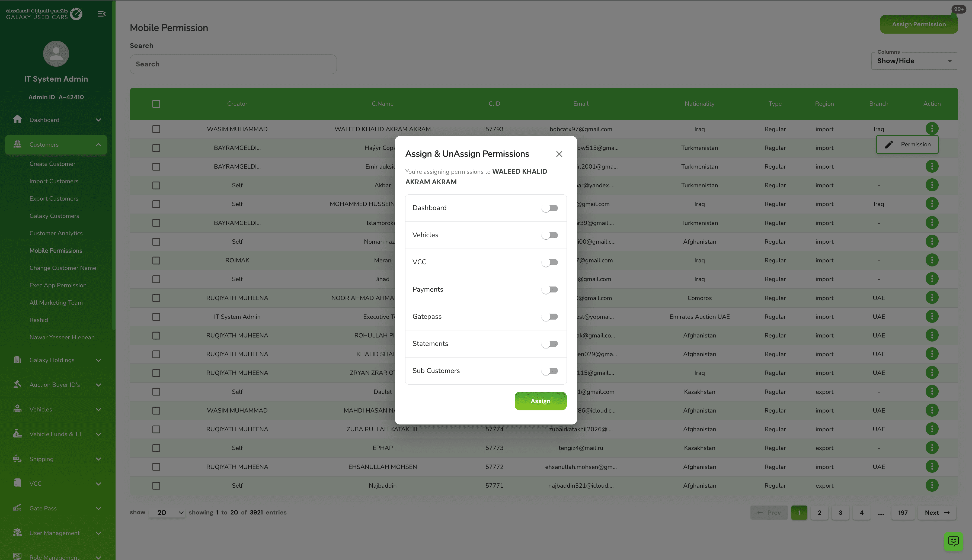Expand the Auction Buyer ID's chevron
Image resolution: width=972 pixels, height=560 pixels.
pyautogui.click(x=98, y=385)
